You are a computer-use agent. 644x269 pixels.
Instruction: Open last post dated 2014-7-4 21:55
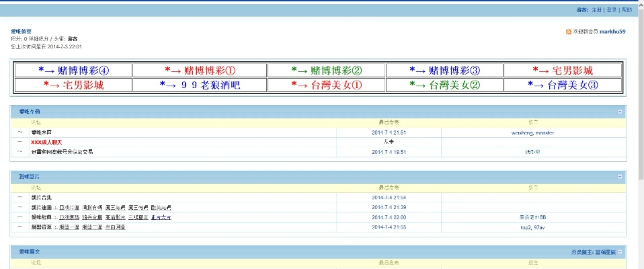click(389, 227)
